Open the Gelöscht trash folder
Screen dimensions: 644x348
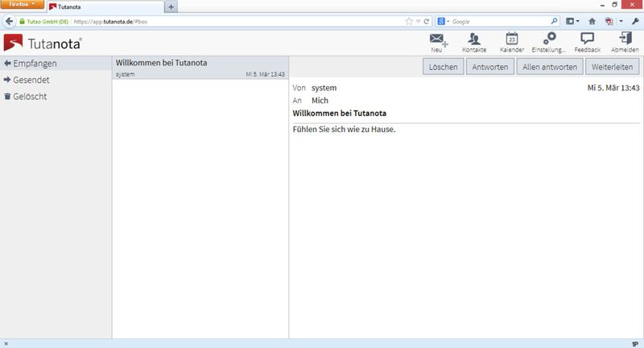56,96
